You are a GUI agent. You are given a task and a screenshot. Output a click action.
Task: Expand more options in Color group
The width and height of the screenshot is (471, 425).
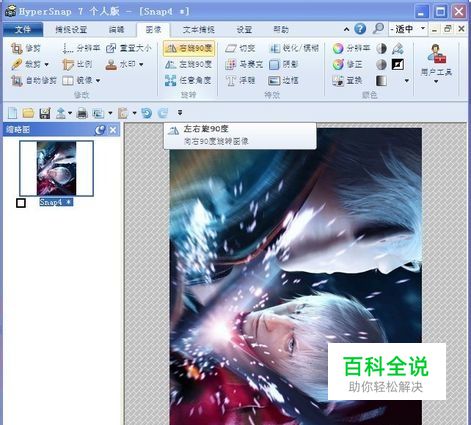click(407, 81)
